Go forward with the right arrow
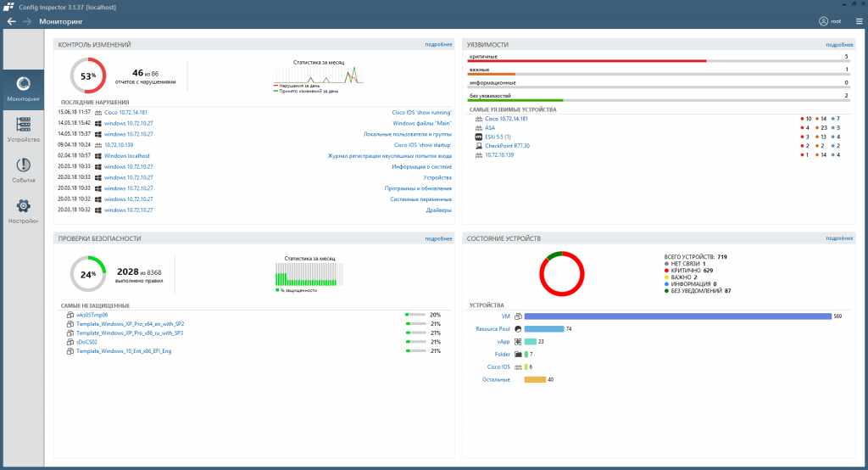Viewport: 868px width, 470px height. 27,21
